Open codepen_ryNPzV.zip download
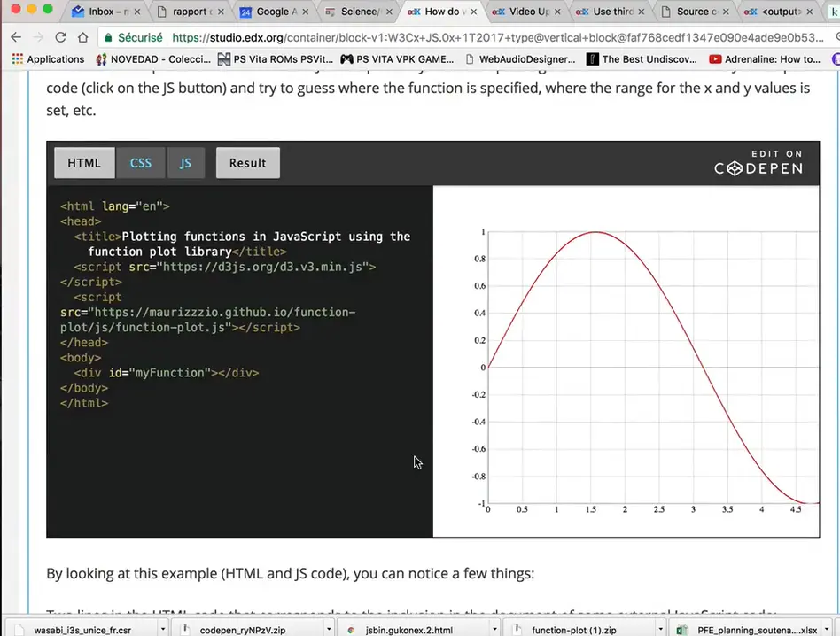Screen dimensions: 840x636 (242, 630)
